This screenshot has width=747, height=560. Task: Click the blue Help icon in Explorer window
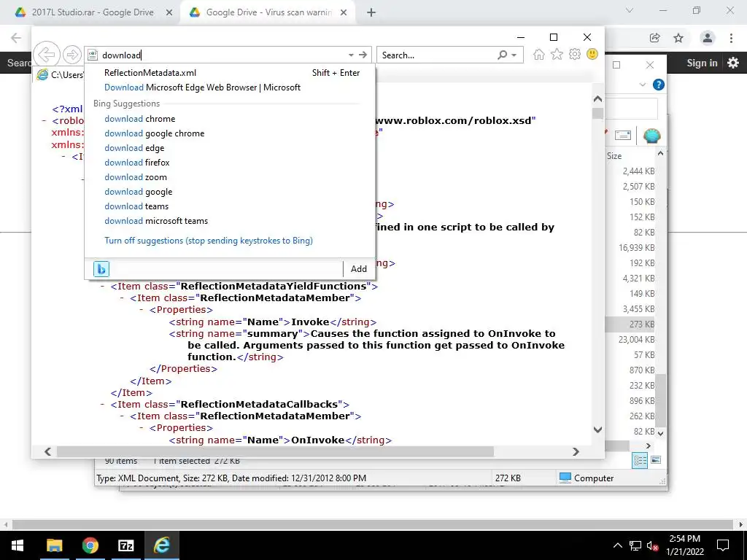659,85
